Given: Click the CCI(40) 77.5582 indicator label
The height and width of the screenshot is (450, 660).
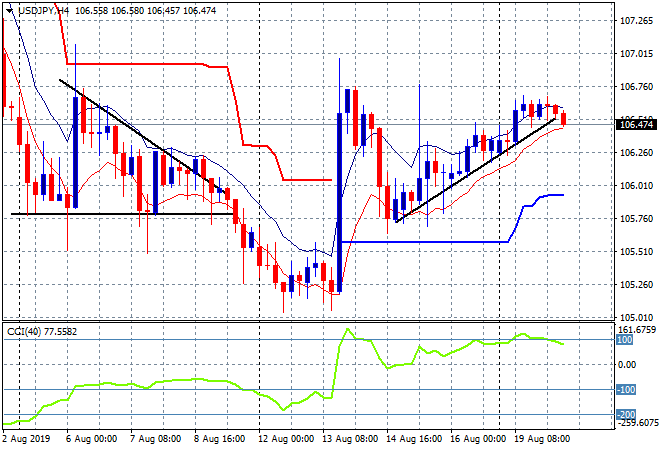Looking at the screenshot, I should [x=42, y=332].
